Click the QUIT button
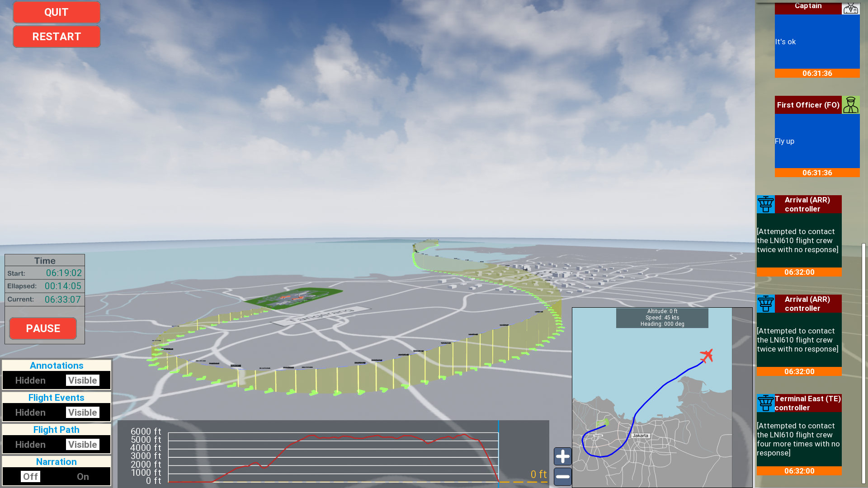This screenshot has height=488, width=868. pos(57,12)
